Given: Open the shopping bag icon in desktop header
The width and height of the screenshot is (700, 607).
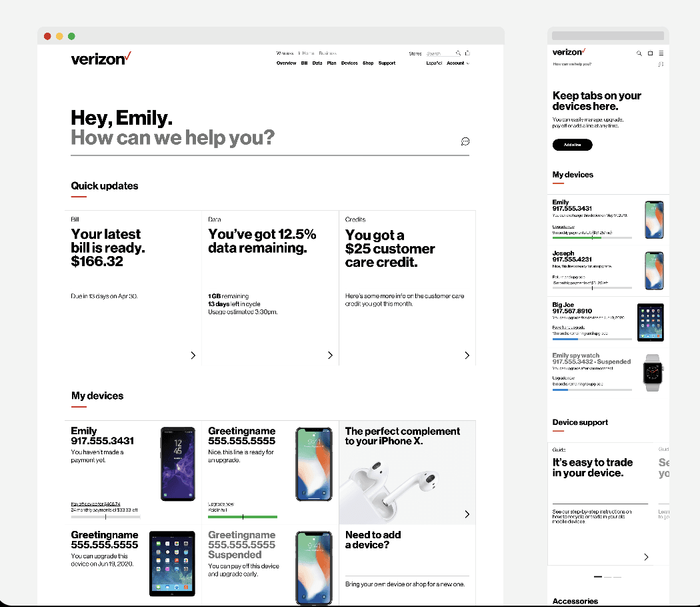Looking at the screenshot, I should click(467, 53).
